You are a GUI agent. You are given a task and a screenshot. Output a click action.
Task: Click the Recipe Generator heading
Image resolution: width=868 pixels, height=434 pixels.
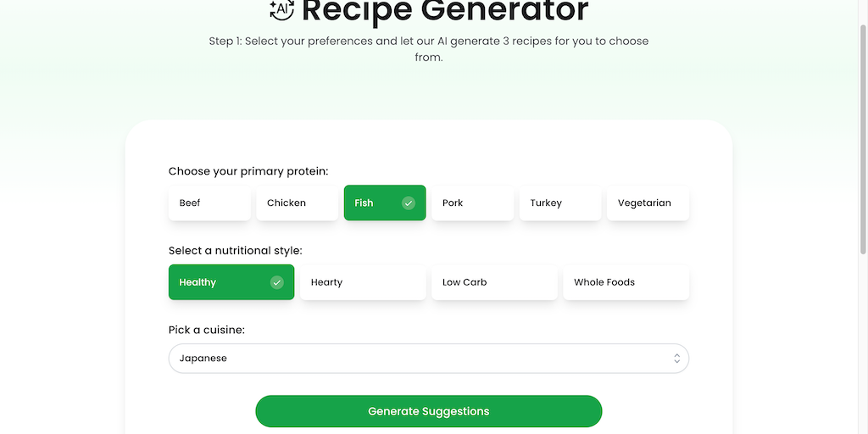point(444,11)
